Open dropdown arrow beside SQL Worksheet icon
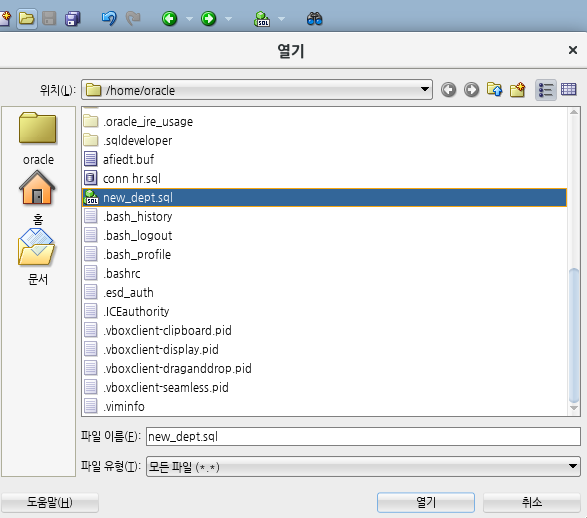Screen dimensions: 587x518 click(x=282, y=19)
